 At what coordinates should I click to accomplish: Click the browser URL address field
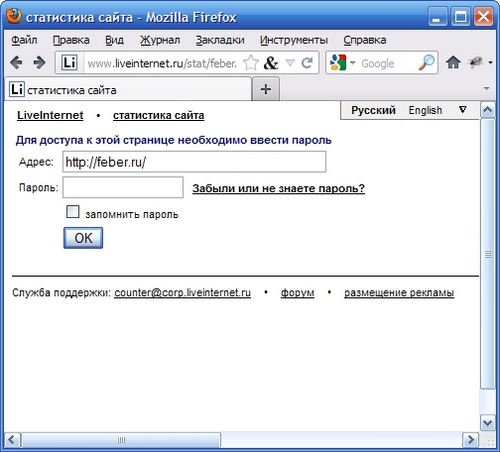pyautogui.click(x=162, y=63)
